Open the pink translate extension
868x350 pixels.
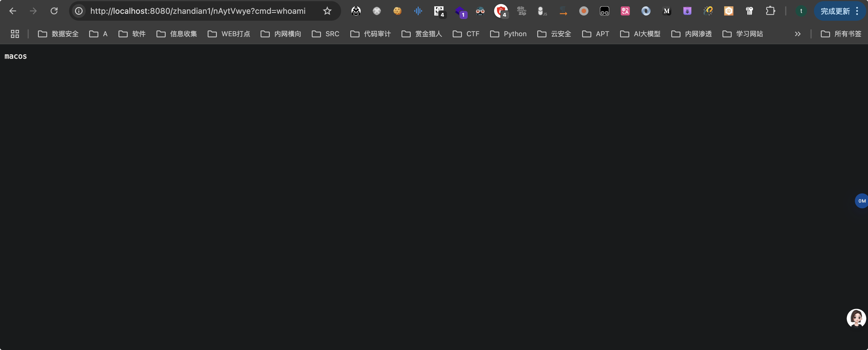(625, 11)
